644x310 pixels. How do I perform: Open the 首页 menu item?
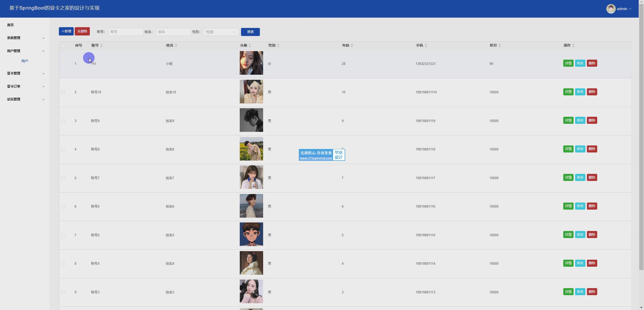coord(10,25)
